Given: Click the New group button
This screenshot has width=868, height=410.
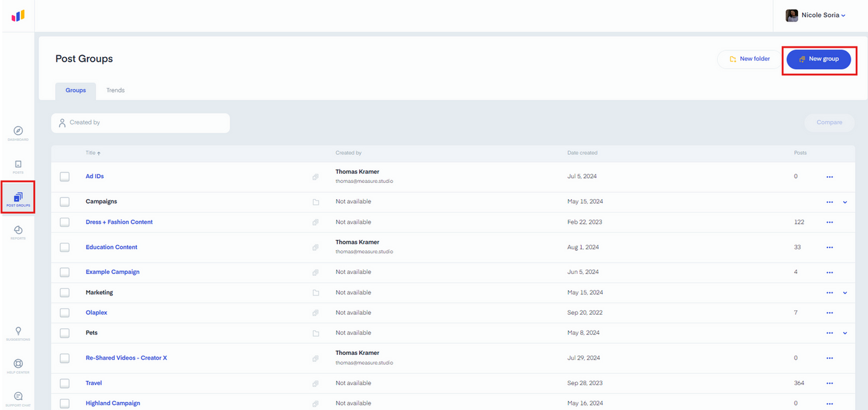Looking at the screenshot, I should pyautogui.click(x=818, y=59).
